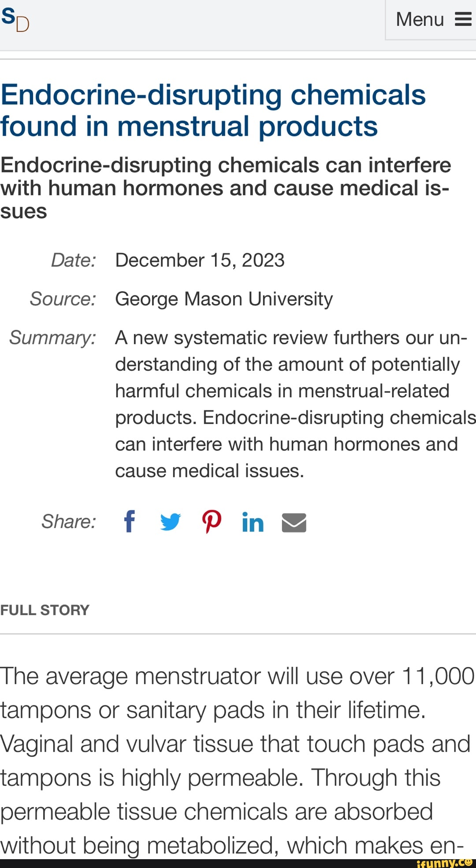The height and width of the screenshot is (868, 476).
Task: Click the iFunny watermark logo
Action: point(445,863)
